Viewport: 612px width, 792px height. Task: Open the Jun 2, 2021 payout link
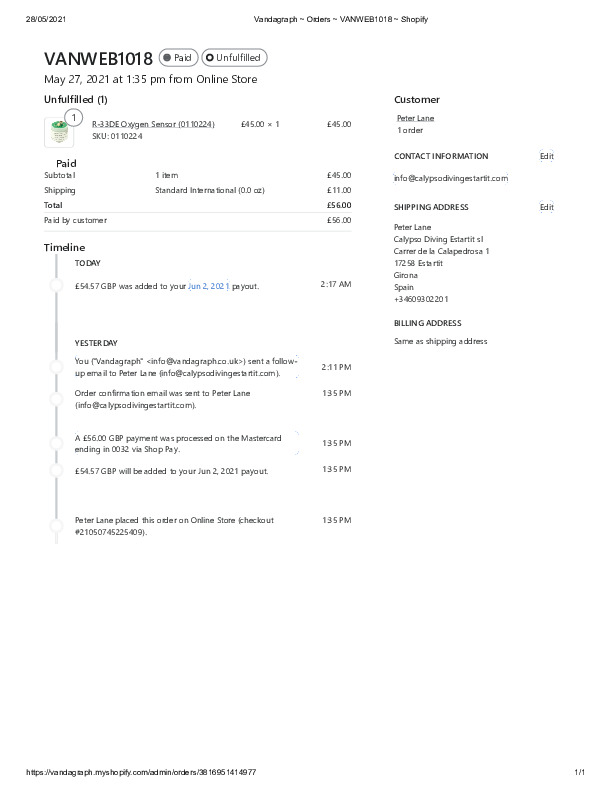(208, 286)
